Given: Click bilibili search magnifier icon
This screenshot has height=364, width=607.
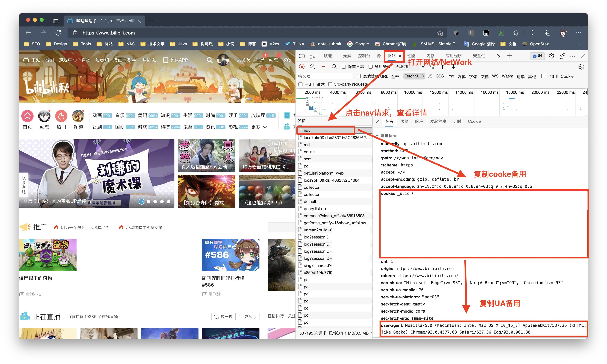Looking at the screenshot, I should pyautogui.click(x=209, y=60).
